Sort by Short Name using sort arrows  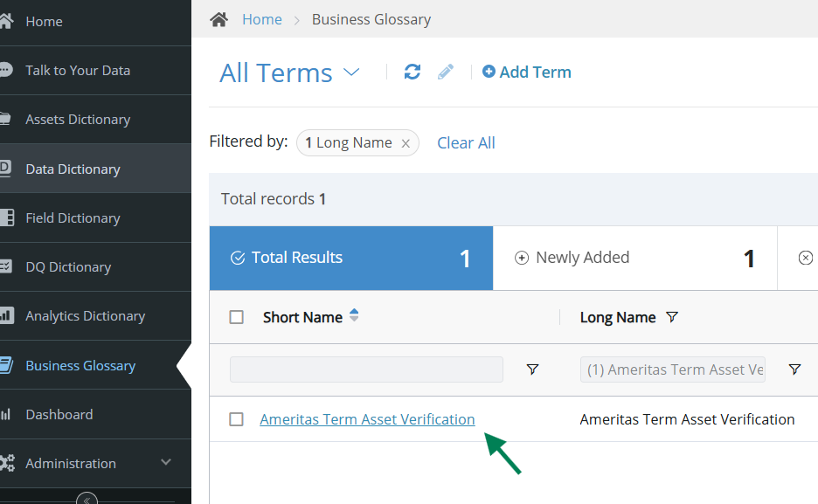tap(354, 315)
